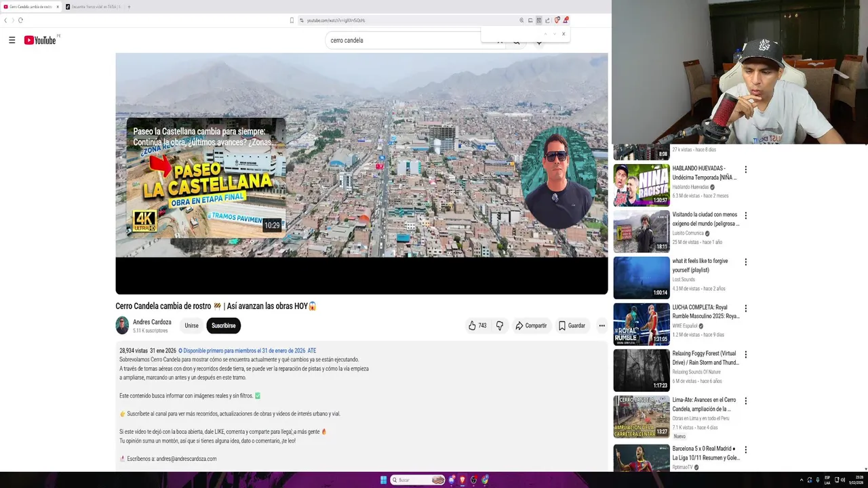Dislike the video with thumbs-down
Viewport: 868px width, 488px height.
pos(500,326)
